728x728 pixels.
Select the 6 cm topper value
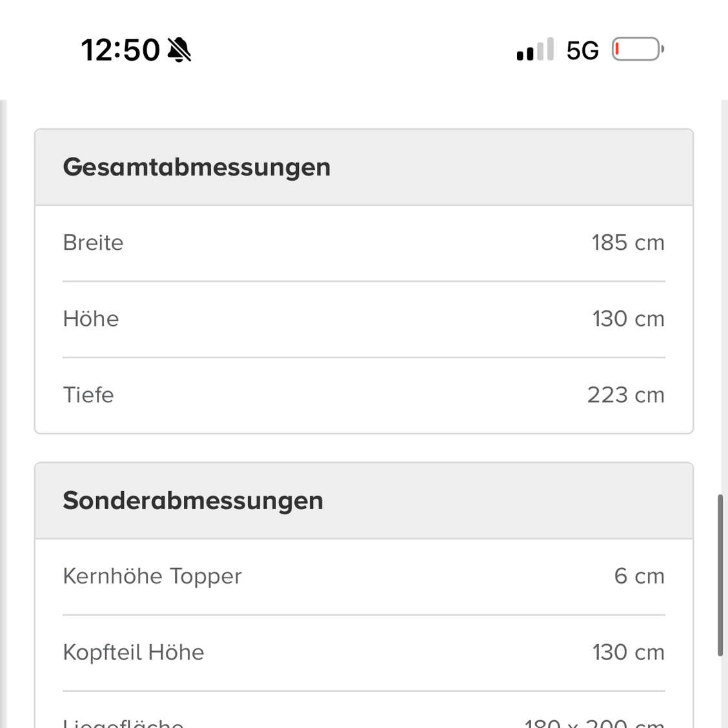pyautogui.click(x=640, y=576)
